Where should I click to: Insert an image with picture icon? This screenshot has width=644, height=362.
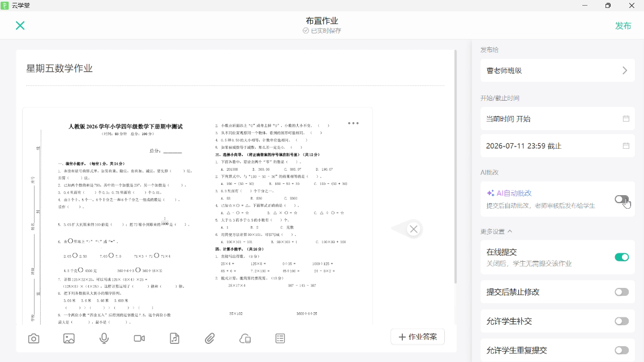pyautogui.click(x=69, y=339)
